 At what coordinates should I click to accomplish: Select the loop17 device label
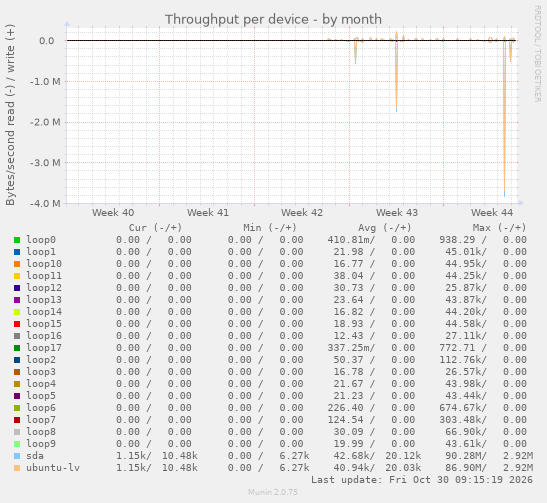tap(44, 348)
